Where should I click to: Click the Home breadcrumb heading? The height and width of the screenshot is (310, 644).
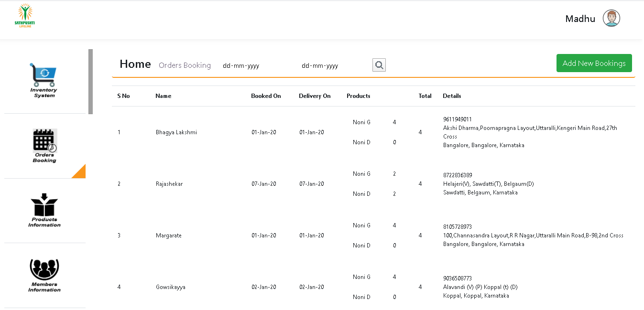[135, 64]
